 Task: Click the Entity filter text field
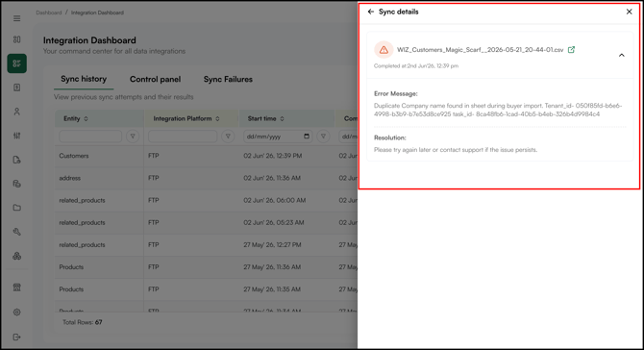tap(90, 137)
